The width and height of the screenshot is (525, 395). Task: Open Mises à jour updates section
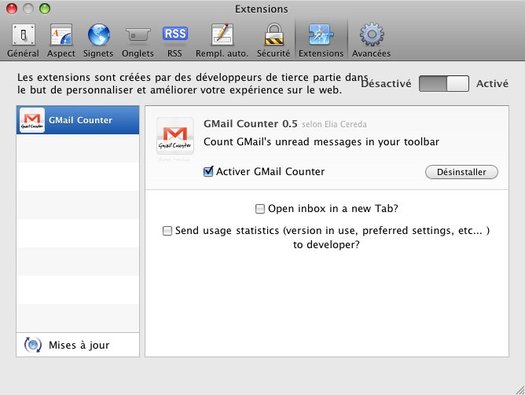click(78, 345)
